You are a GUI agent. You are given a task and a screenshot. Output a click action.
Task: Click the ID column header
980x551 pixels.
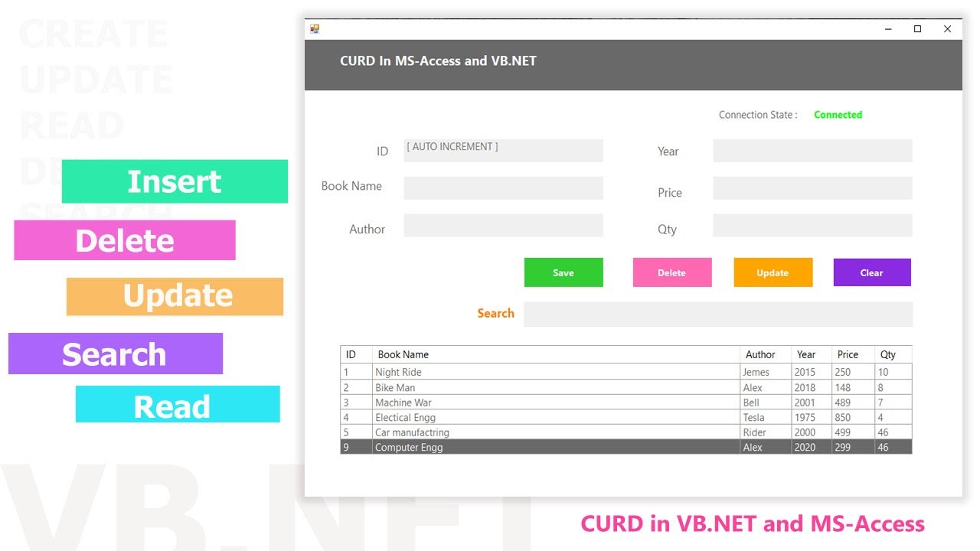click(357, 354)
